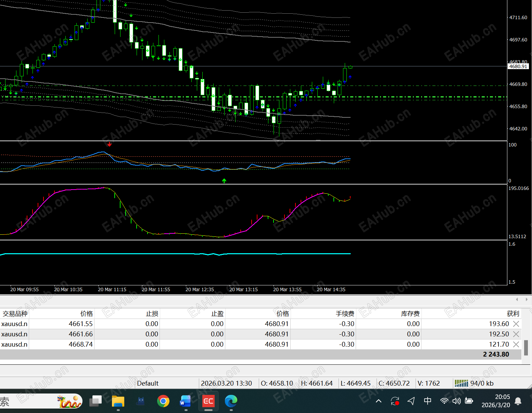This screenshot has height=413, width=532.
Task: Close the order with 121.70 profit
Action: click(516, 344)
